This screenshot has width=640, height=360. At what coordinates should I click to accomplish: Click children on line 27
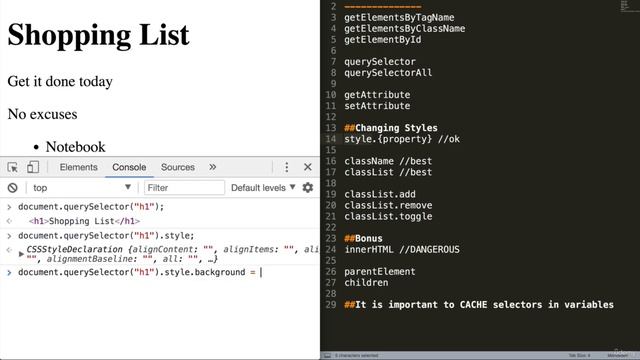coord(366,282)
